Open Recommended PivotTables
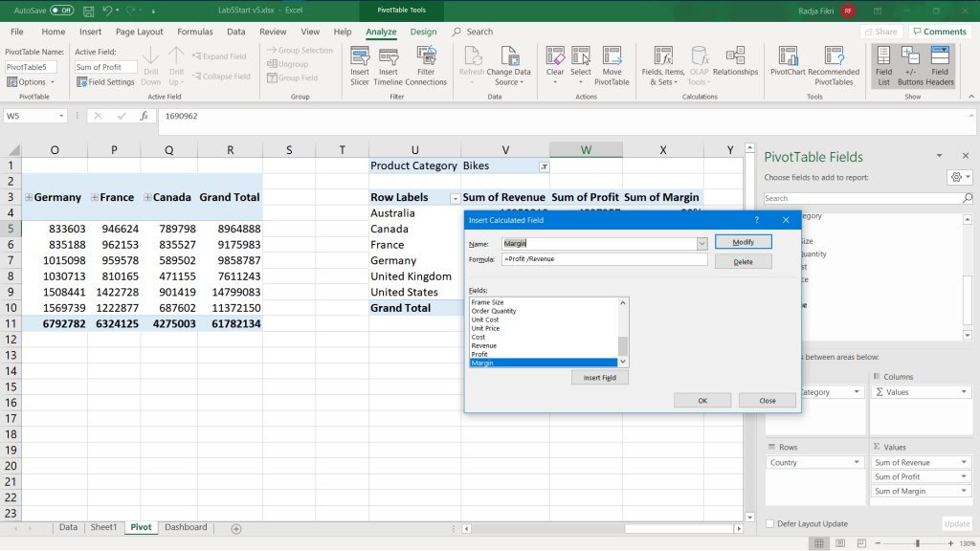The height and width of the screenshot is (551, 980). tap(834, 63)
